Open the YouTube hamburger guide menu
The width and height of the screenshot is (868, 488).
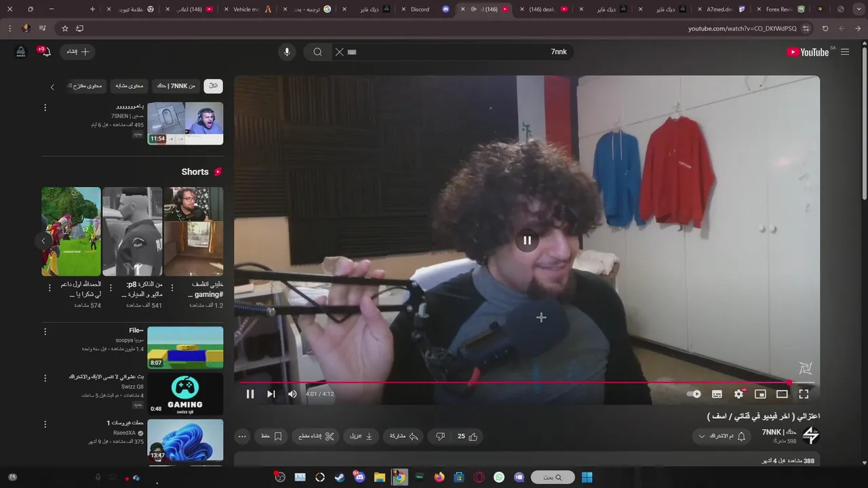coord(845,52)
